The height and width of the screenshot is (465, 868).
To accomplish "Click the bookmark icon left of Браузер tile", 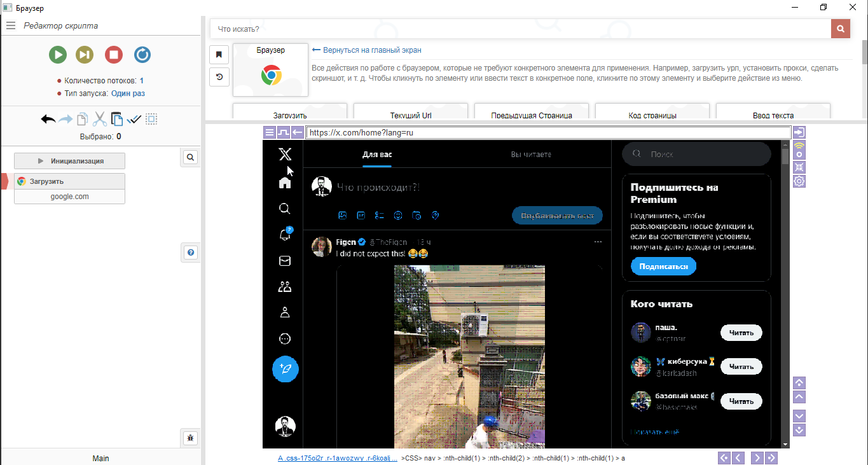I will click(x=219, y=55).
